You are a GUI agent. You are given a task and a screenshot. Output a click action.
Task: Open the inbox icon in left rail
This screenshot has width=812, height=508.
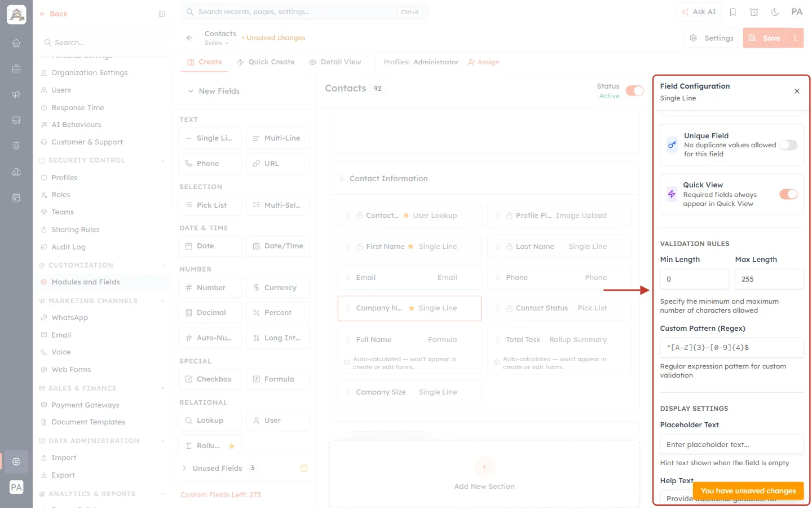point(16,120)
